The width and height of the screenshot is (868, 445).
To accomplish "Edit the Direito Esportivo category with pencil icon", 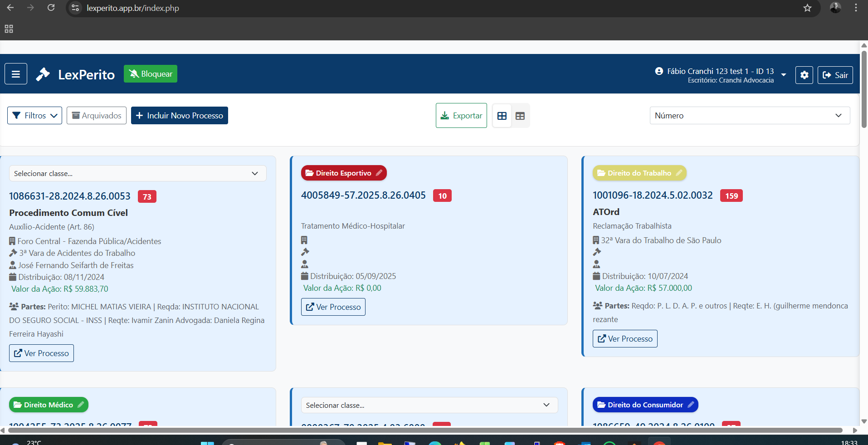I will [379, 173].
